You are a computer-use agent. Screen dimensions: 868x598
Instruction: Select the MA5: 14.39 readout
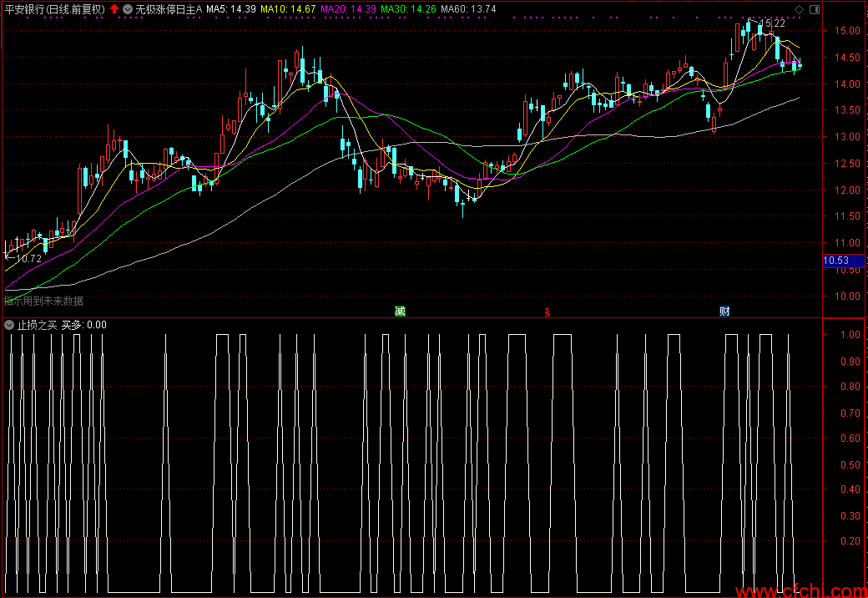click(x=231, y=9)
